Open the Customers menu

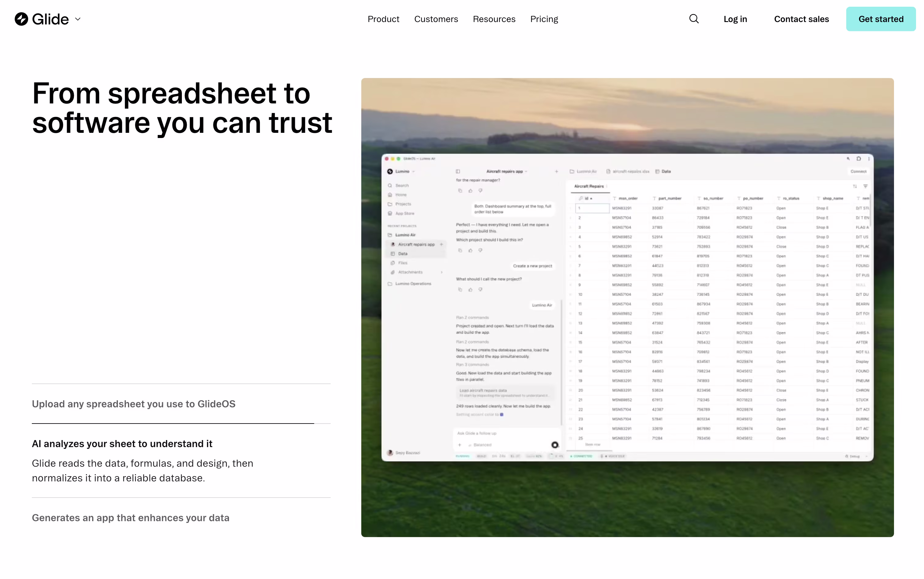pyautogui.click(x=436, y=19)
